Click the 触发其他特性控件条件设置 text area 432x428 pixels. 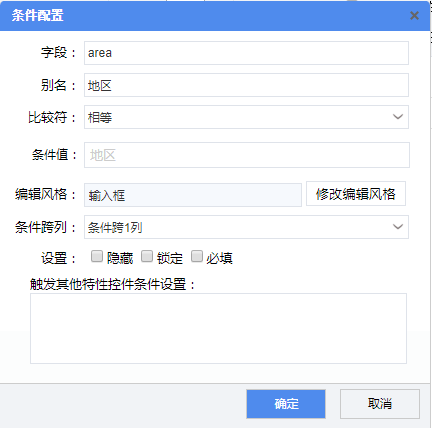tap(218, 328)
